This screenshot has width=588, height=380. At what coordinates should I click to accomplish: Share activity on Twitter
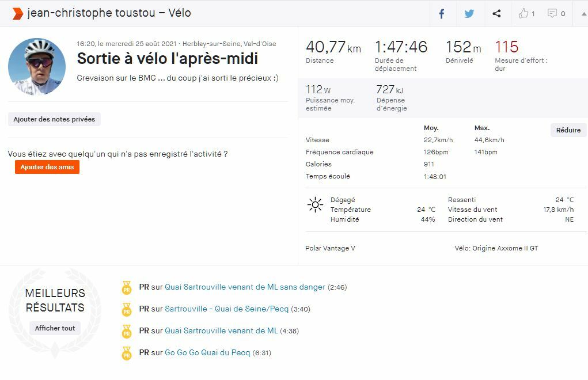pos(469,14)
